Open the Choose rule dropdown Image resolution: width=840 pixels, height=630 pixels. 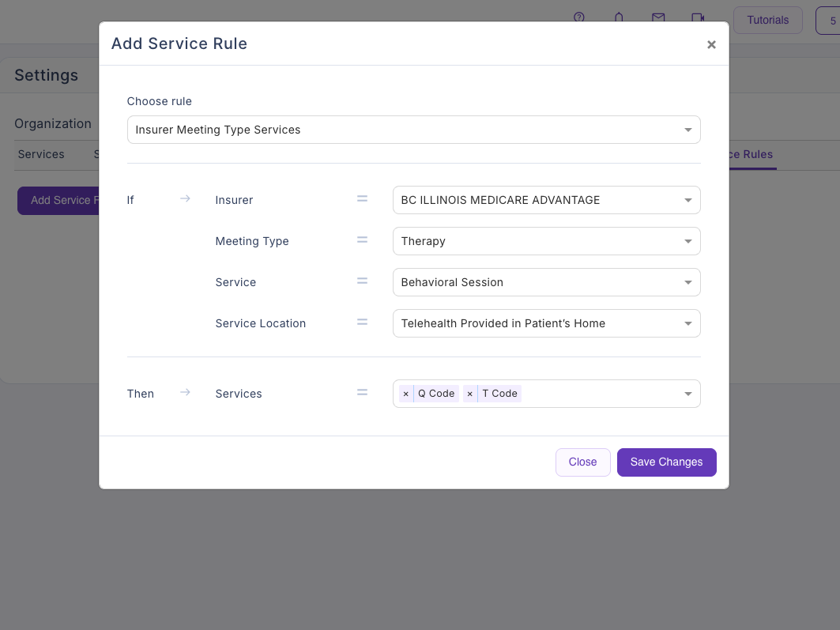413,130
